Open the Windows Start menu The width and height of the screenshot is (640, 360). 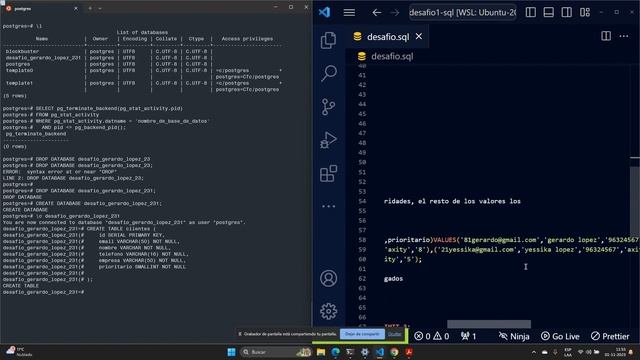tap(231, 352)
